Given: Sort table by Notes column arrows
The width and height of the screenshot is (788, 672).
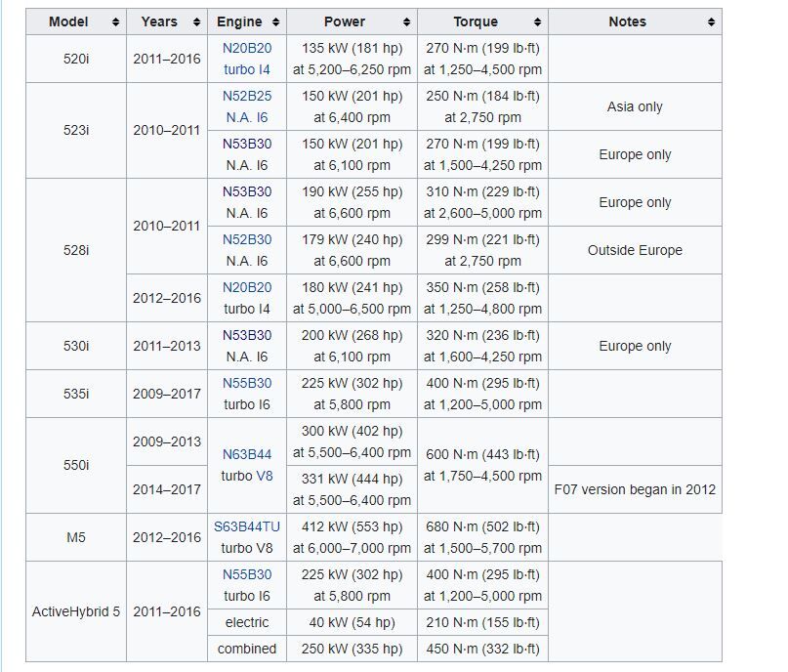Looking at the screenshot, I should point(711,22).
